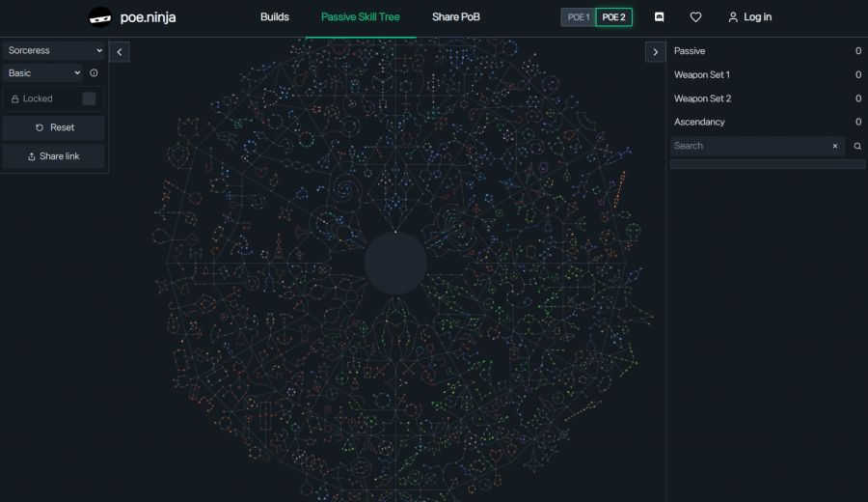Select the Passive points row
The width and height of the screenshot is (868, 502).
coord(768,51)
